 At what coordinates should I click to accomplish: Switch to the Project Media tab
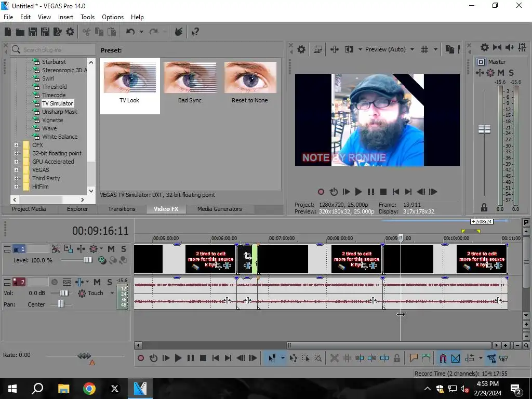click(29, 209)
